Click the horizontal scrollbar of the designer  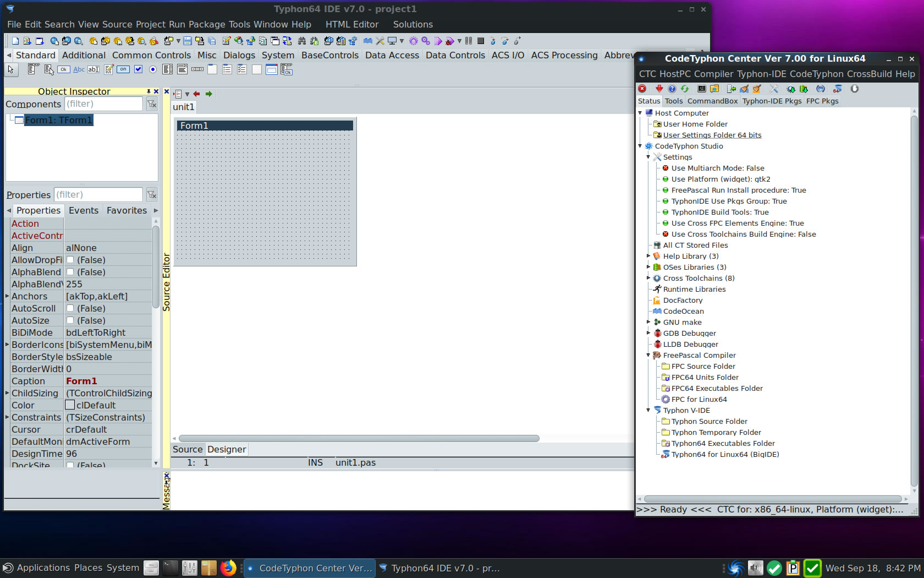(x=359, y=439)
